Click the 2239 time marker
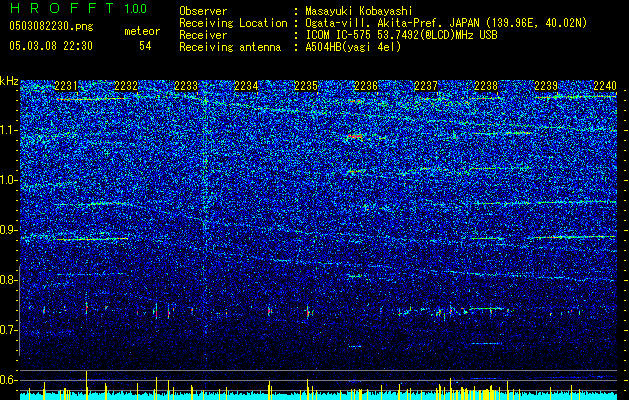Screen dimensions: 629x400 coord(546,86)
